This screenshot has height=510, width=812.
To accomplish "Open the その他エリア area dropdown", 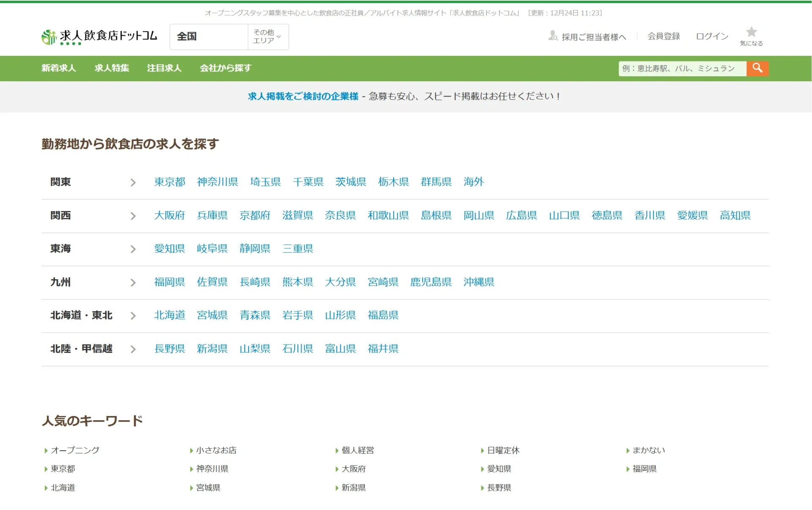I will coord(267,37).
